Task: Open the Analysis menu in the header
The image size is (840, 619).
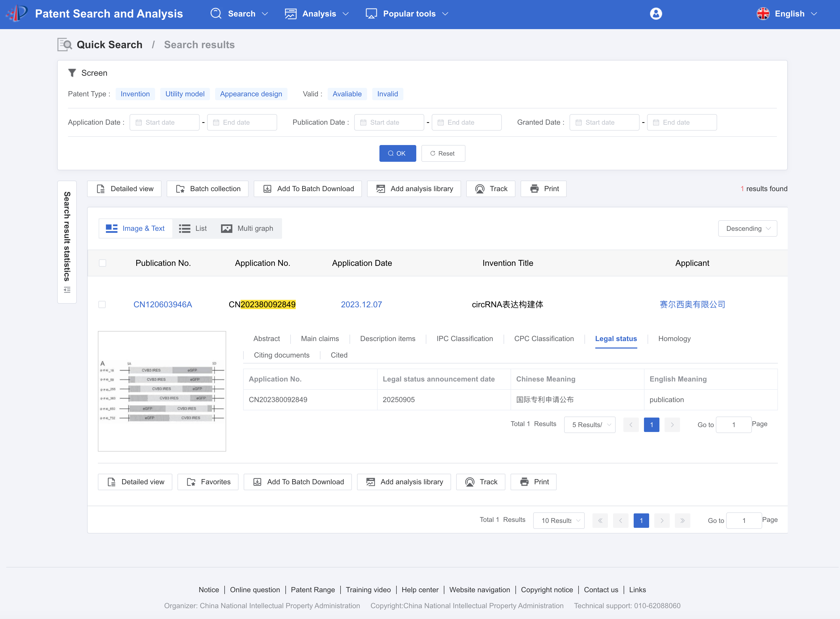Action: click(317, 14)
